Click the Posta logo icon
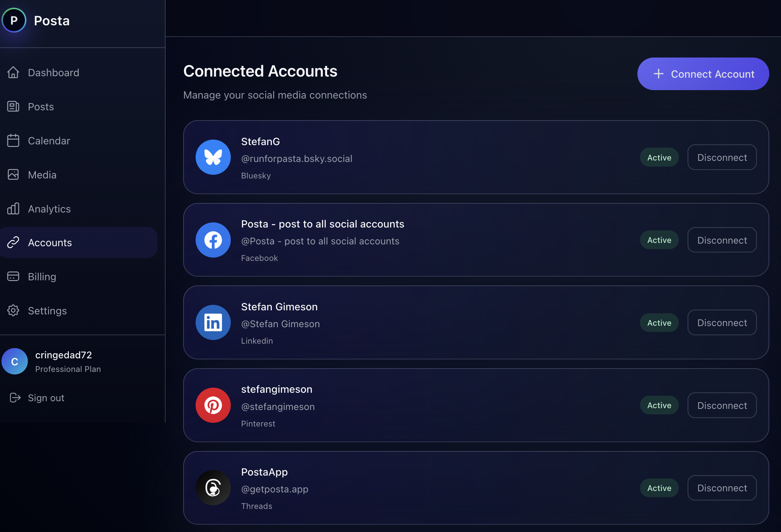781x532 pixels. (x=14, y=21)
